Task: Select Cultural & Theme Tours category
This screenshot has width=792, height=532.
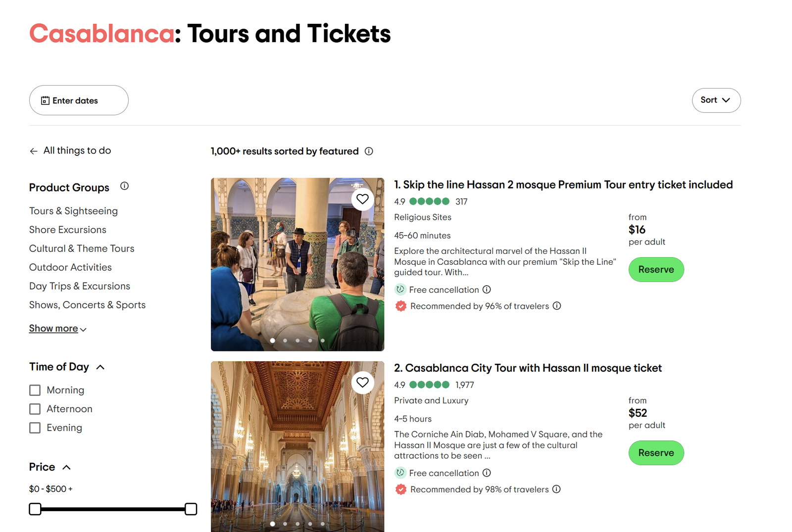Action: (x=82, y=248)
